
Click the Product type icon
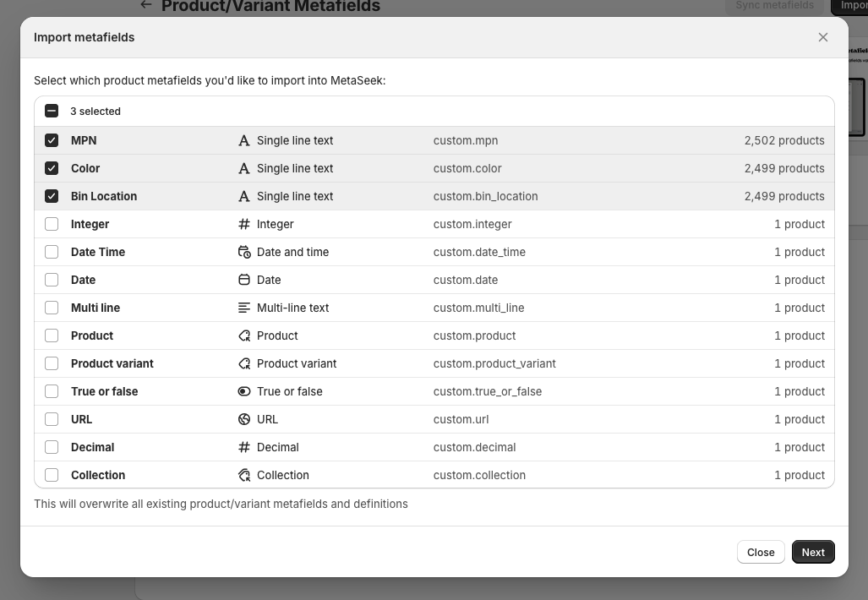(244, 335)
